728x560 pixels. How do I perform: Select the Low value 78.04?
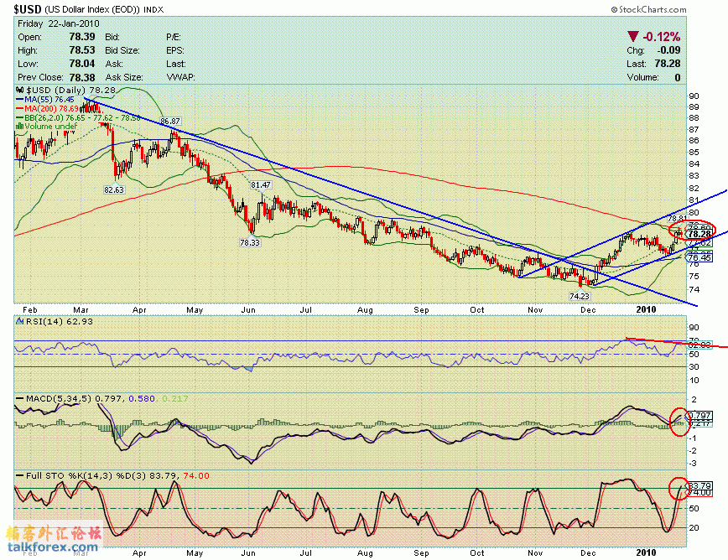pos(82,64)
